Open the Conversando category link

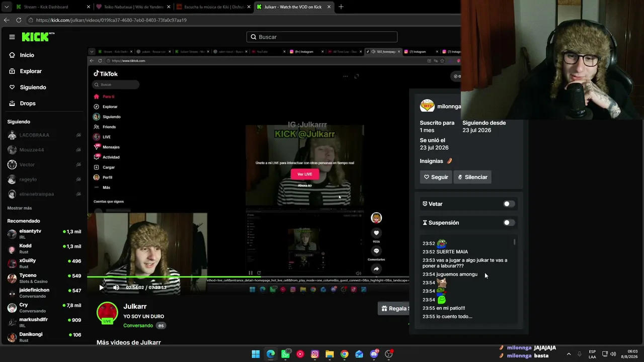tap(138, 325)
